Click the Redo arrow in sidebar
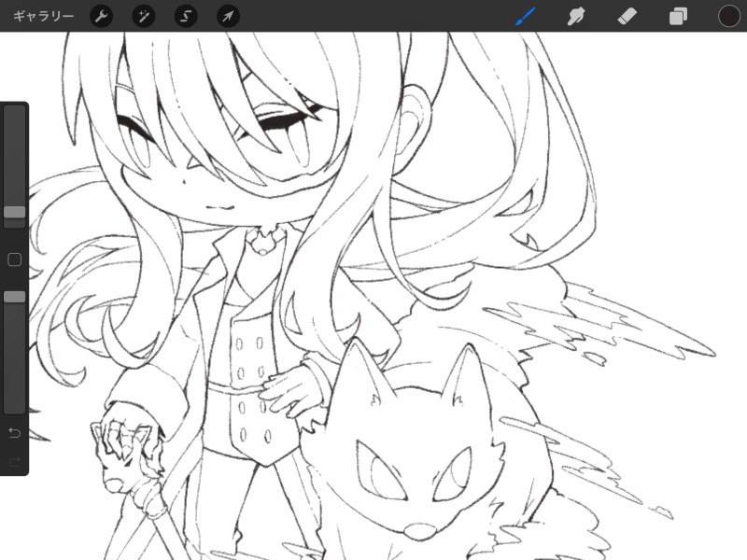 click(15, 461)
